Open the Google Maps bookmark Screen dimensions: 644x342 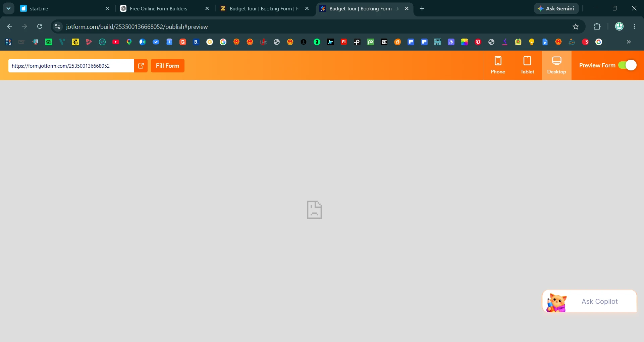click(x=129, y=42)
